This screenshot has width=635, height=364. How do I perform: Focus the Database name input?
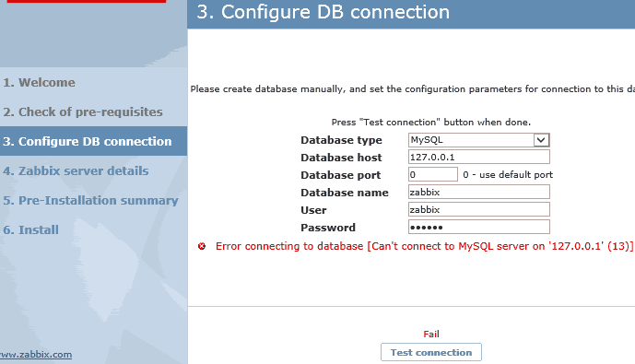(x=478, y=192)
